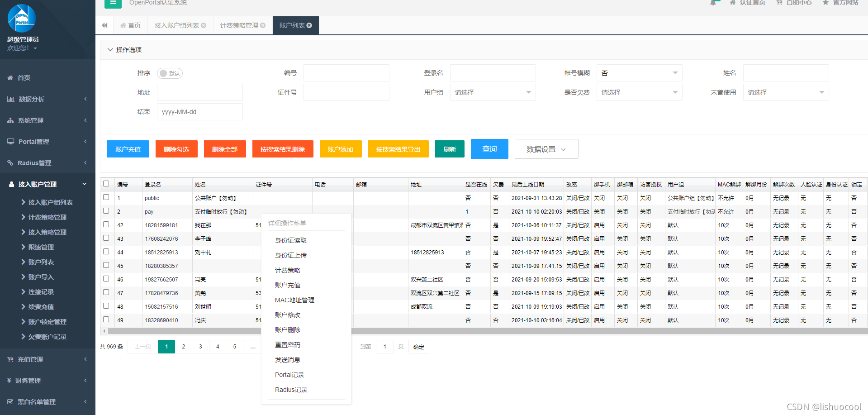The width and height of the screenshot is (868, 415).
Task: Close the 计费策略管理 tab
Action: (263, 25)
